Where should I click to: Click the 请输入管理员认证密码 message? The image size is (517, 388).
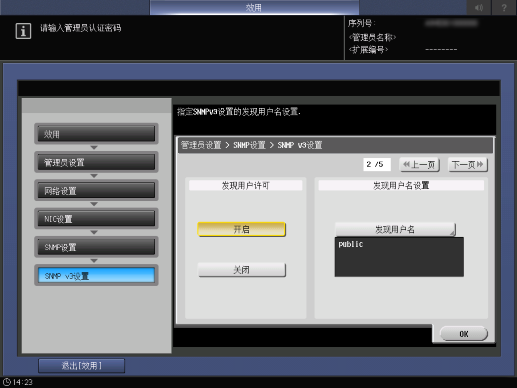[x=81, y=28]
